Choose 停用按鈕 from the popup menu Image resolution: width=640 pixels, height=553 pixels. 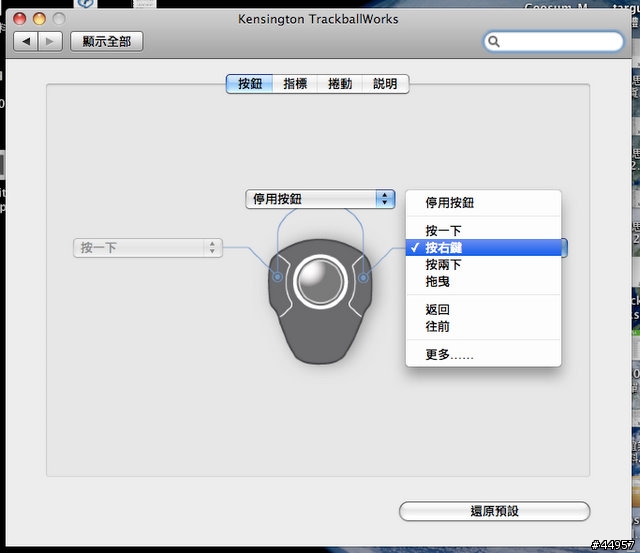[x=483, y=202]
